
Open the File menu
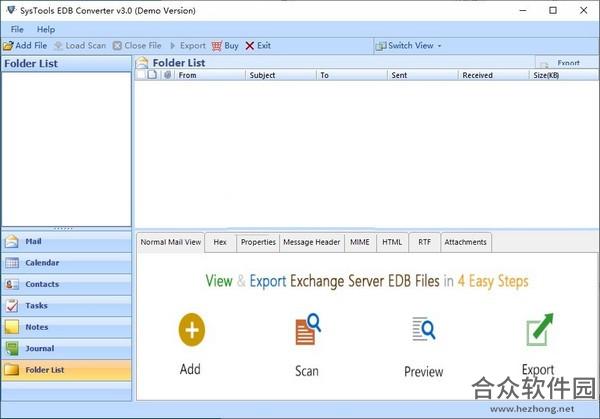[17, 29]
